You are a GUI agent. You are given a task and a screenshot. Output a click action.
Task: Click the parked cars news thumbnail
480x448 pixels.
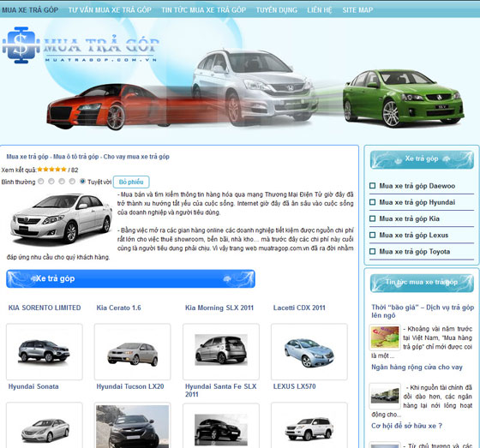click(x=385, y=396)
